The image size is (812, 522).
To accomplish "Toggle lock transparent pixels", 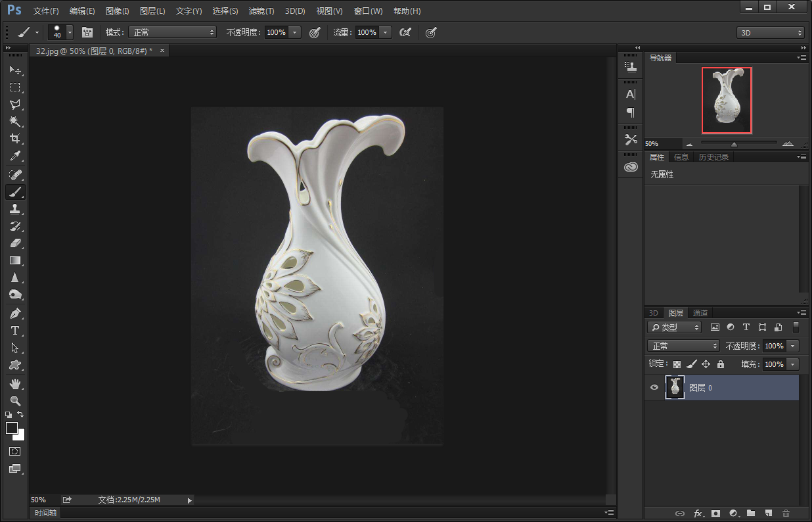I will (x=677, y=364).
